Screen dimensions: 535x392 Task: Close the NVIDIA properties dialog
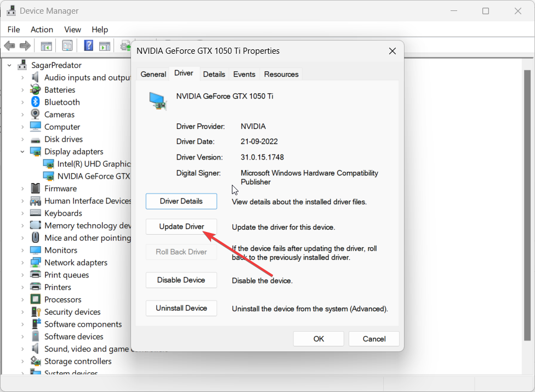392,51
